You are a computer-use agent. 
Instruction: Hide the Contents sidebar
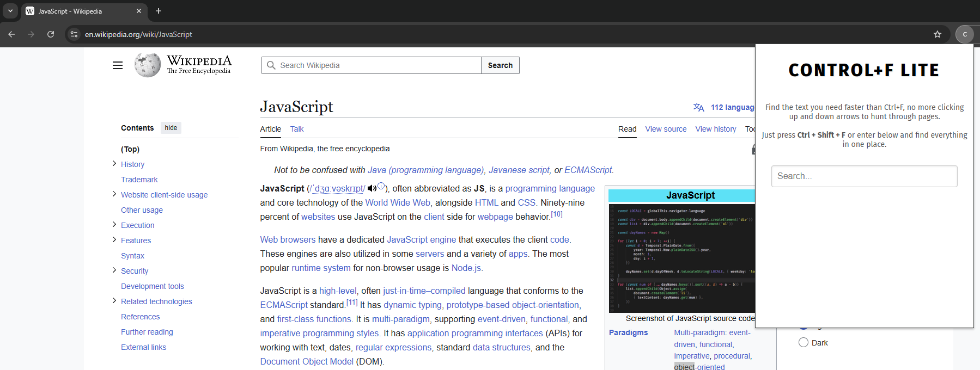(x=171, y=128)
